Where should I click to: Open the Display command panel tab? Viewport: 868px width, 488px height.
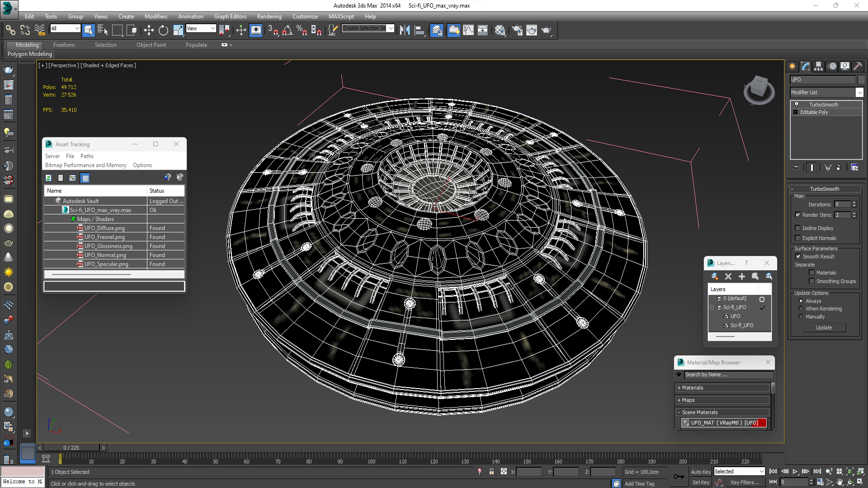(x=845, y=66)
